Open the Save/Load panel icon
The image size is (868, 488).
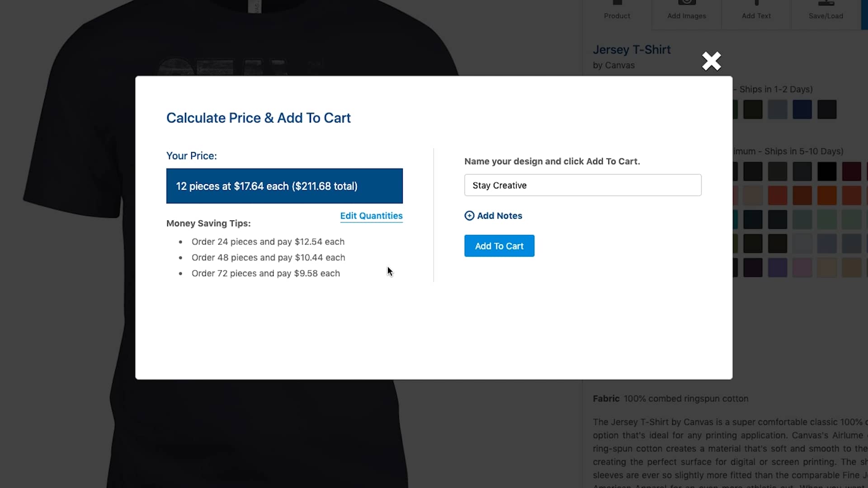826,4
